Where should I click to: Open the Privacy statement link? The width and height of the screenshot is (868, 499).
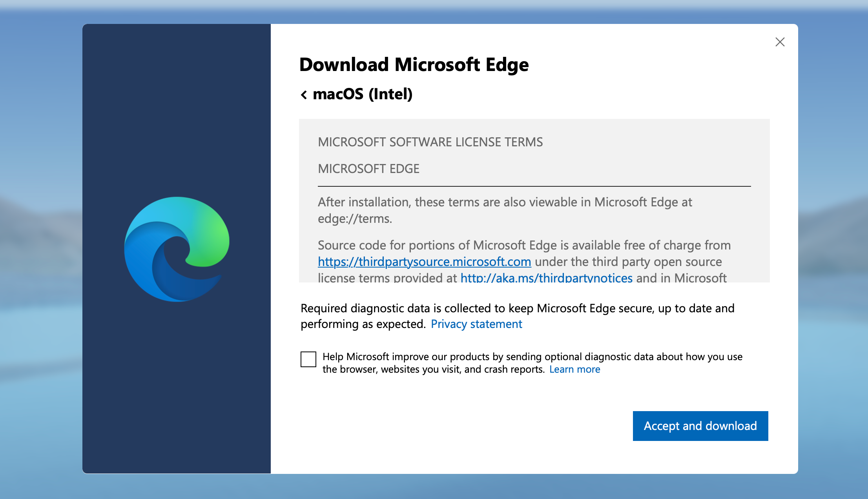pos(476,324)
